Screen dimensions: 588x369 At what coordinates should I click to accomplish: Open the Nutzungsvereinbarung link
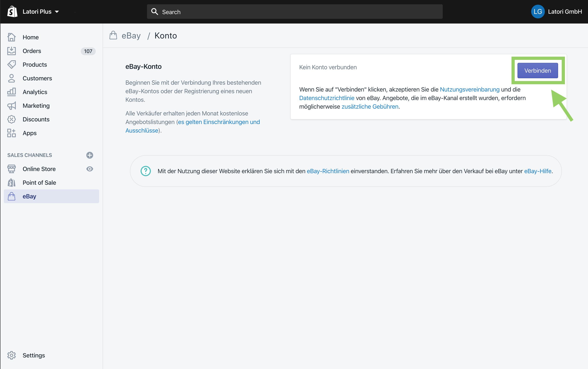tap(470, 89)
